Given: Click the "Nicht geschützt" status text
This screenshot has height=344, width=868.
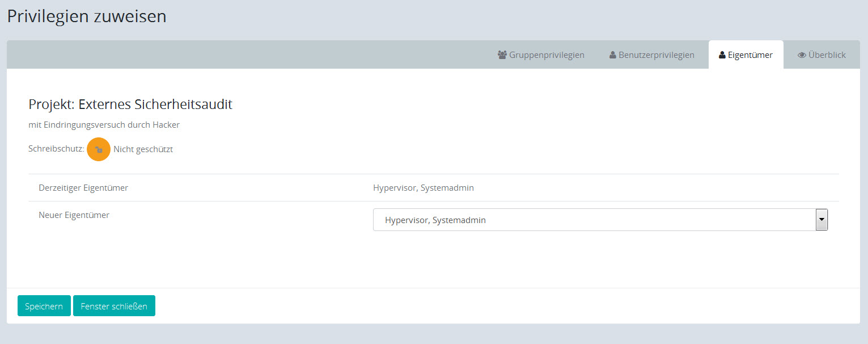Looking at the screenshot, I should coord(143,149).
